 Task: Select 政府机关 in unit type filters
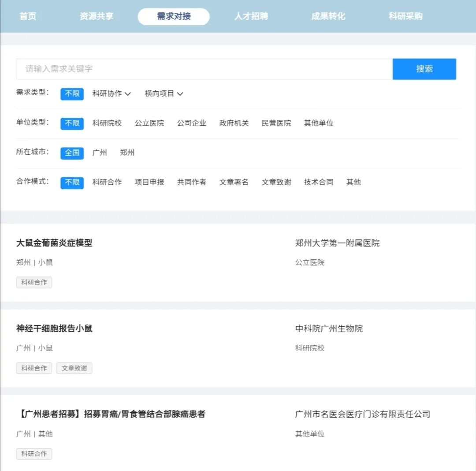click(234, 123)
